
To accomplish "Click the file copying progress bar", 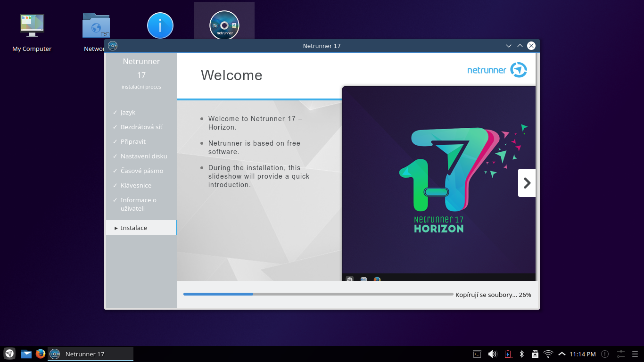I will click(318, 294).
